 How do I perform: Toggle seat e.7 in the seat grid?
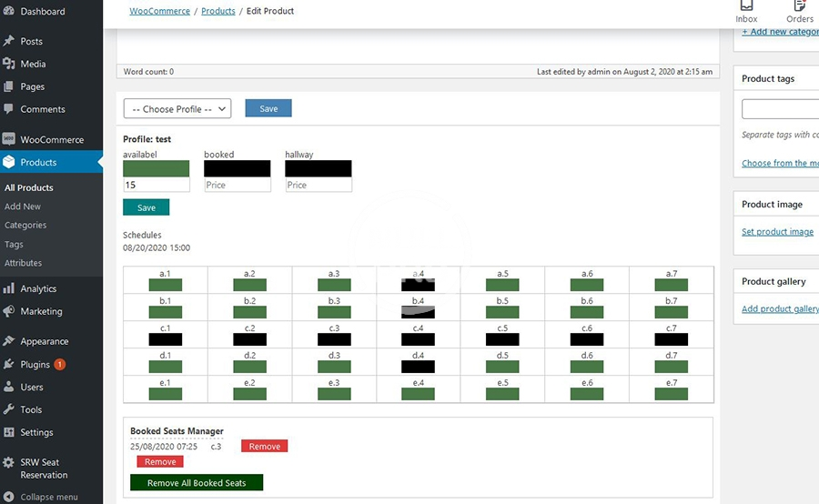(x=671, y=394)
